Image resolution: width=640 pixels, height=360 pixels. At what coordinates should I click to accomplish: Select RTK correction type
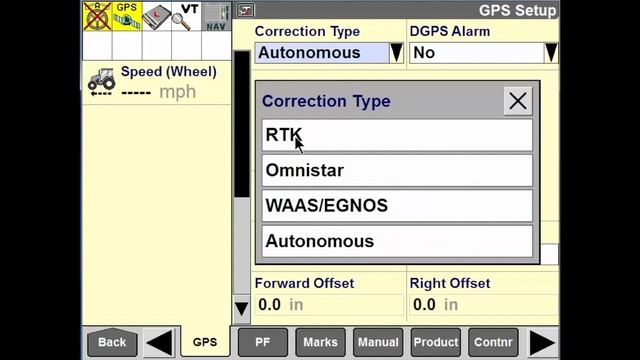(397, 135)
